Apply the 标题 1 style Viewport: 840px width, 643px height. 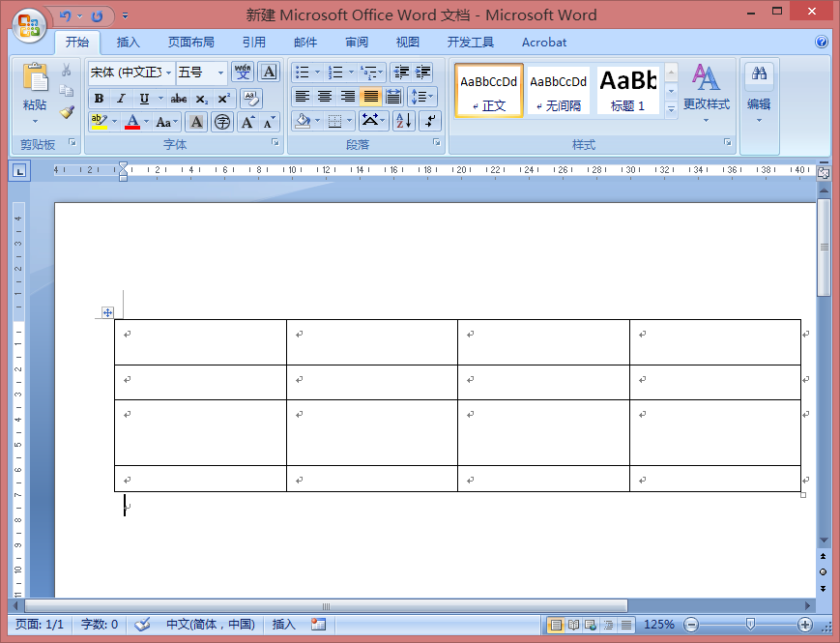pos(628,91)
